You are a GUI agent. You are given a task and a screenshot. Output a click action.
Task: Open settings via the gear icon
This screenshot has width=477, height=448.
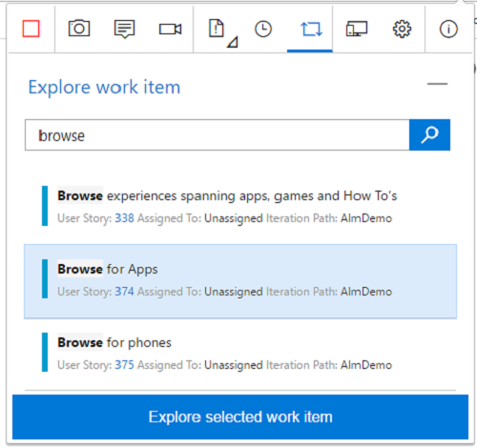coord(402,30)
